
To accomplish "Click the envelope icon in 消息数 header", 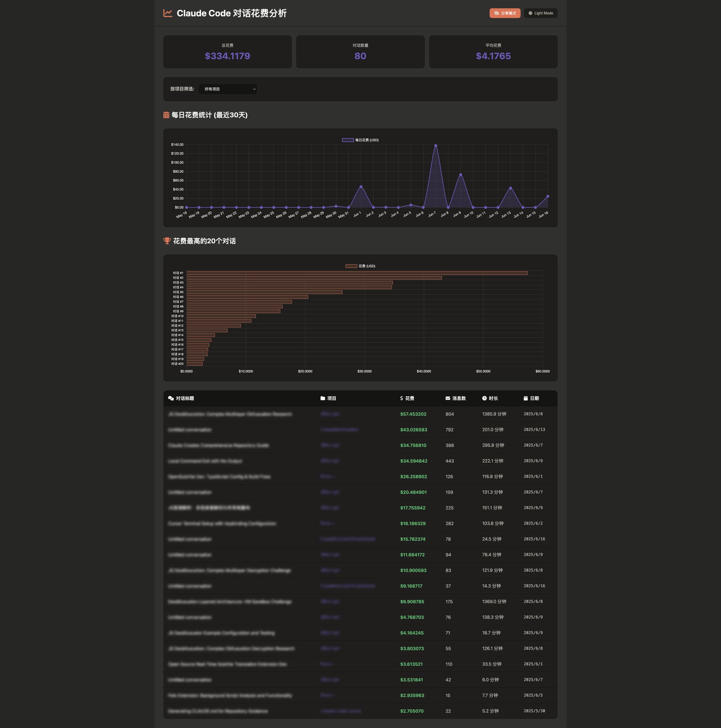I will coord(448,398).
